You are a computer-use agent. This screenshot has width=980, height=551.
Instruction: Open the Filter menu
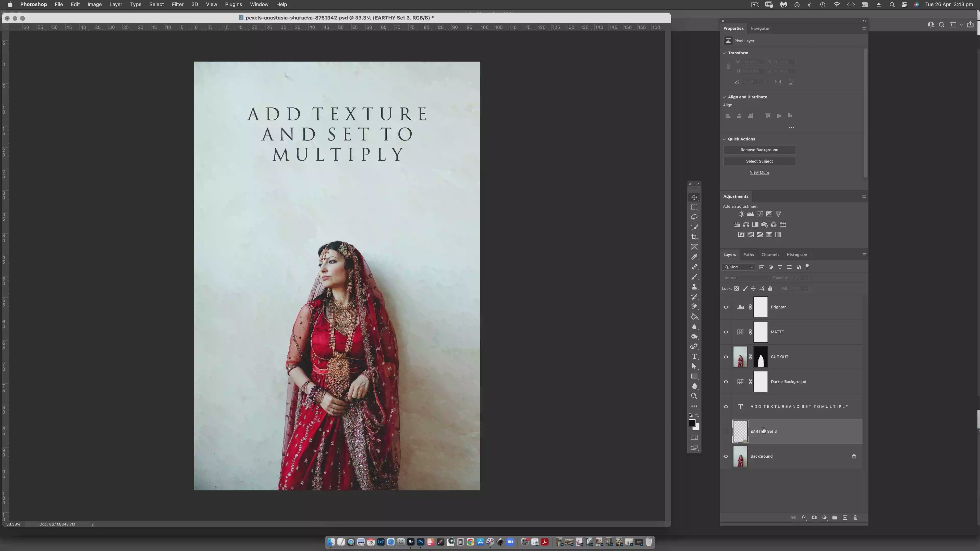point(177,5)
